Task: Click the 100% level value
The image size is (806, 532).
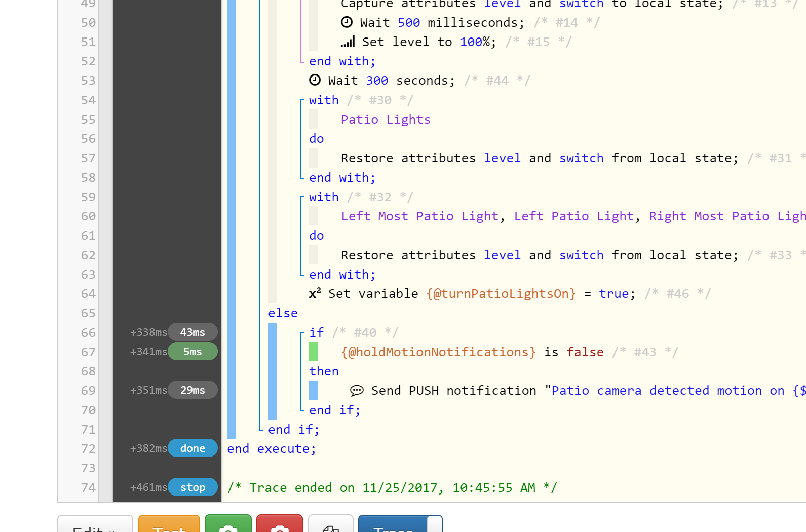Action: click(x=475, y=42)
